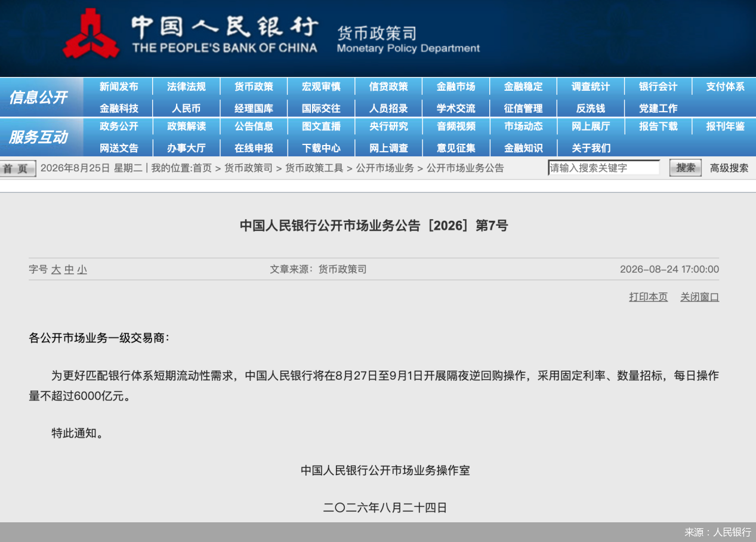
Task: Click the timestamp 2026-08-24 17:00:00
Action: [x=669, y=269]
